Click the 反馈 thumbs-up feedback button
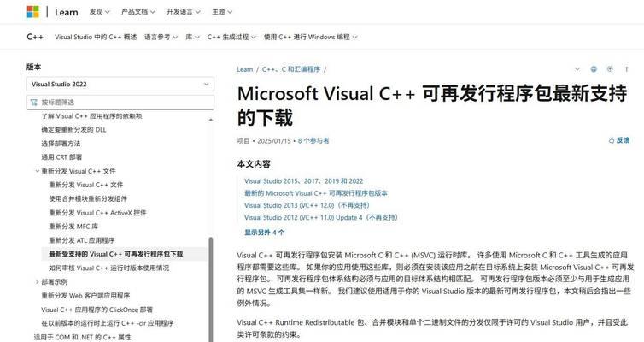Screen dimensions: 644x342 pos(619,140)
